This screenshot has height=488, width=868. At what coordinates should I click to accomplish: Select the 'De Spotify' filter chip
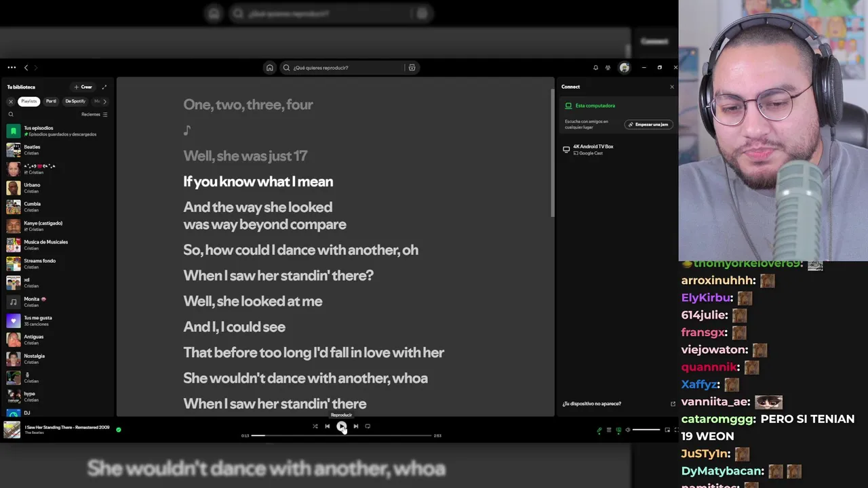[75, 101]
